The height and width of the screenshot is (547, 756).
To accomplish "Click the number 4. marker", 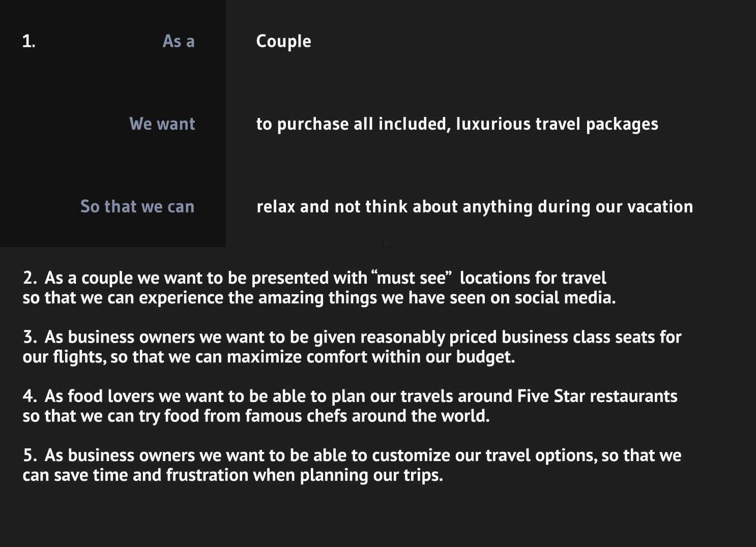I will tap(30, 397).
